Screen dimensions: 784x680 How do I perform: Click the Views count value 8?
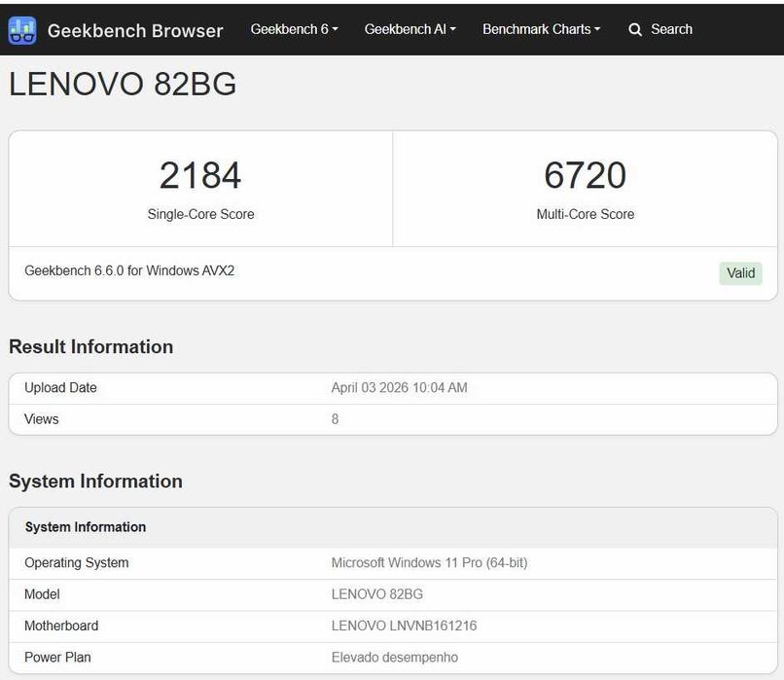point(335,419)
